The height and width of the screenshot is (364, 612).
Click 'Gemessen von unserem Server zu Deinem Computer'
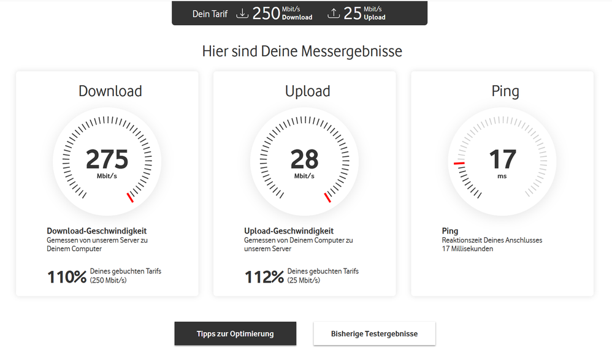coord(97,245)
